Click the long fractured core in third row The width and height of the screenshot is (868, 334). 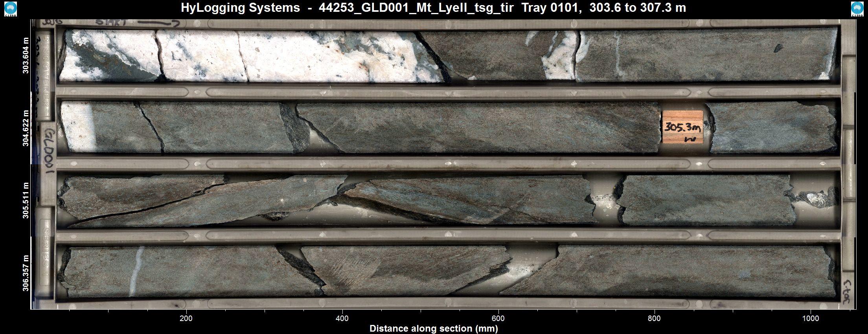point(204,200)
